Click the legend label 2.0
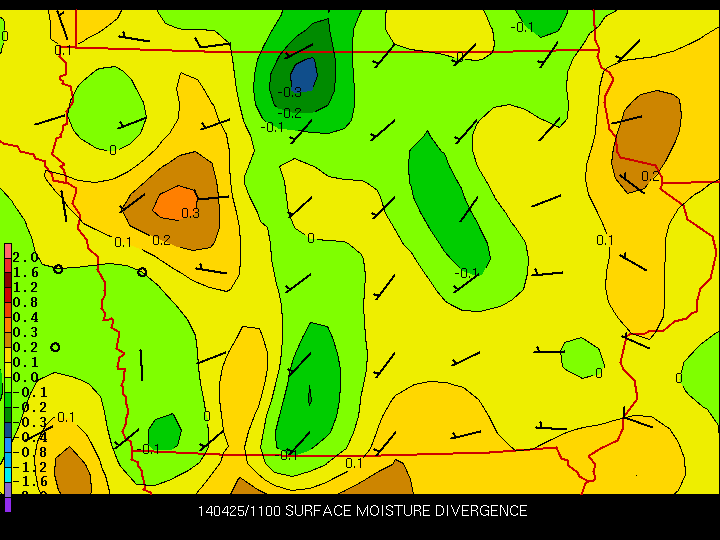720x540 pixels. (x=25, y=257)
